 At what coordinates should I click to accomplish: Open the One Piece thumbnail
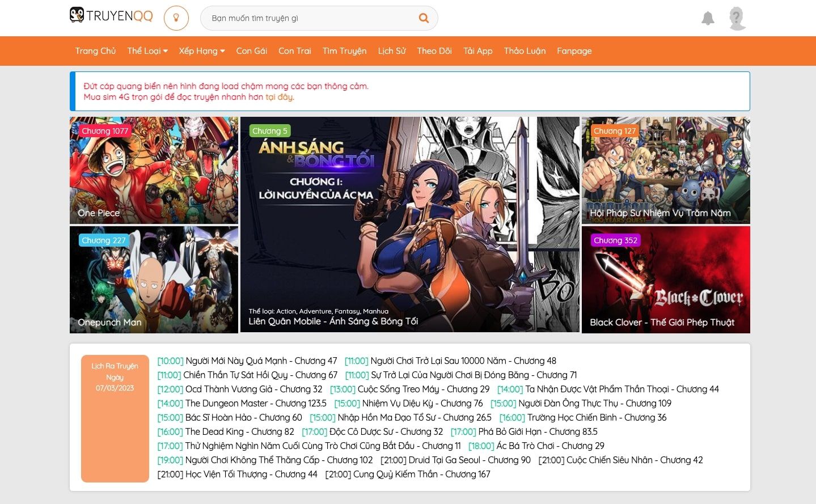tap(154, 170)
